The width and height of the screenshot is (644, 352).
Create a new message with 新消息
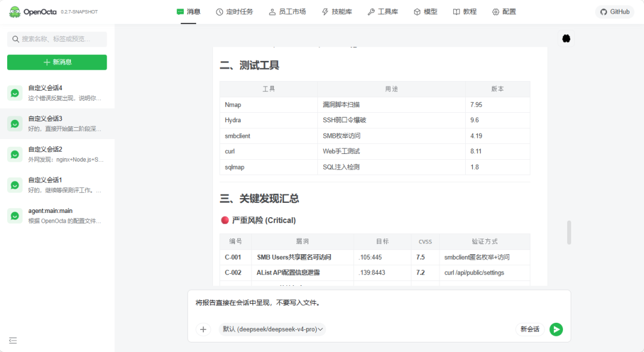coord(57,62)
